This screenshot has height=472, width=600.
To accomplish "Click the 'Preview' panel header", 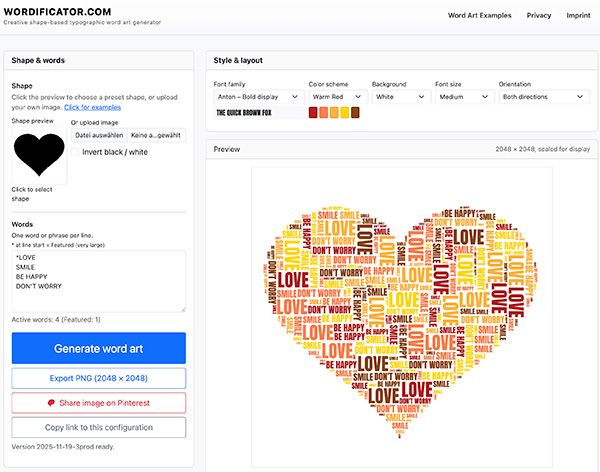I will click(401, 149).
